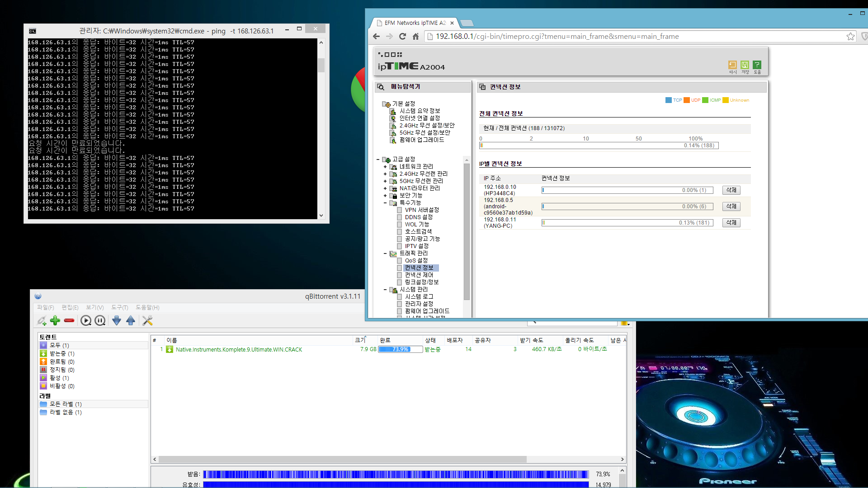
Task: Click ipTIME 도움 help icon
Action: tap(757, 67)
